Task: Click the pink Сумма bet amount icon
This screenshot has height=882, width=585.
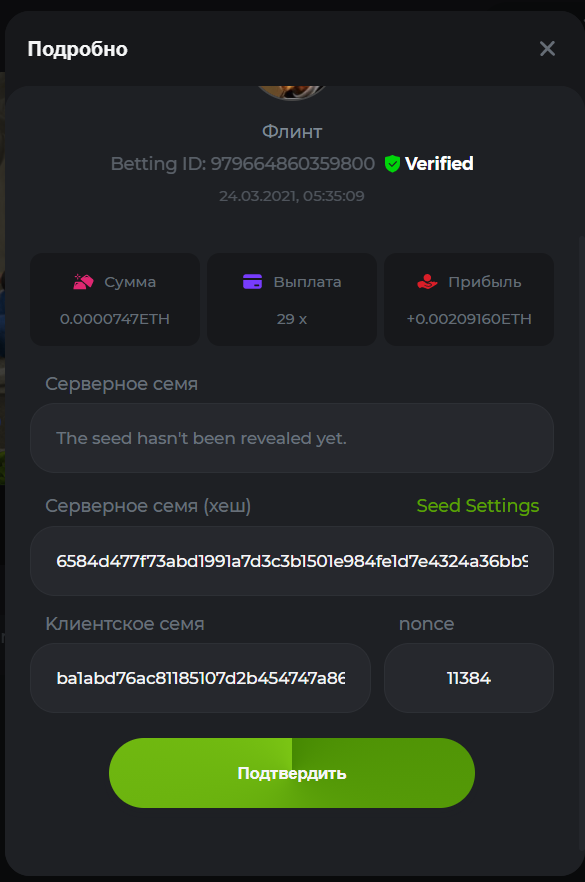Action: 83,281
